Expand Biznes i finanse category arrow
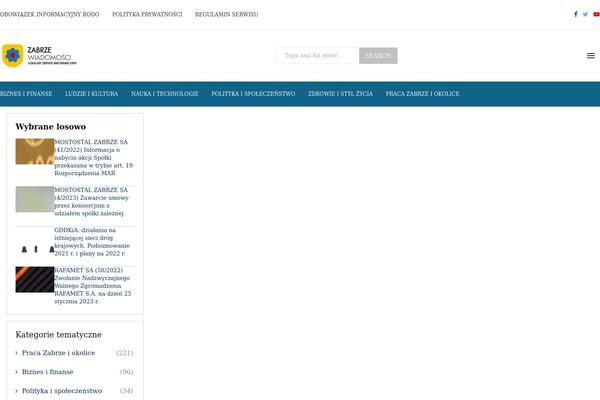Image resolution: width=600 pixels, height=400 pixels. pos(16,372)
